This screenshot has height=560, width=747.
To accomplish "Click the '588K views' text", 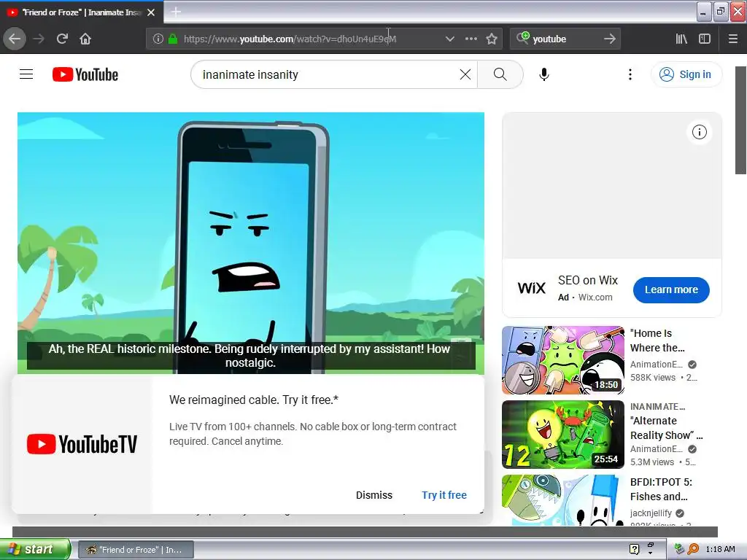I will pos(653,378).
